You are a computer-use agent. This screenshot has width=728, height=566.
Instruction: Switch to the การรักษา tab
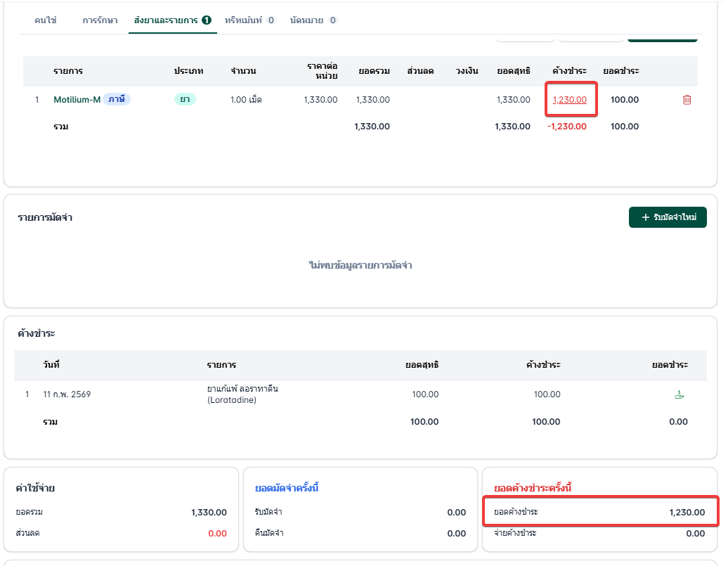point(100,20)
